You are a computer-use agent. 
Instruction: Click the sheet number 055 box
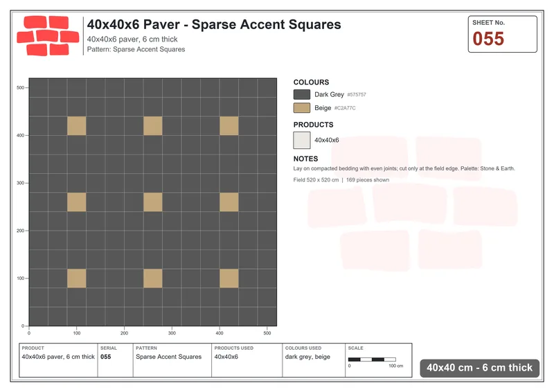[x=503, y=34]
